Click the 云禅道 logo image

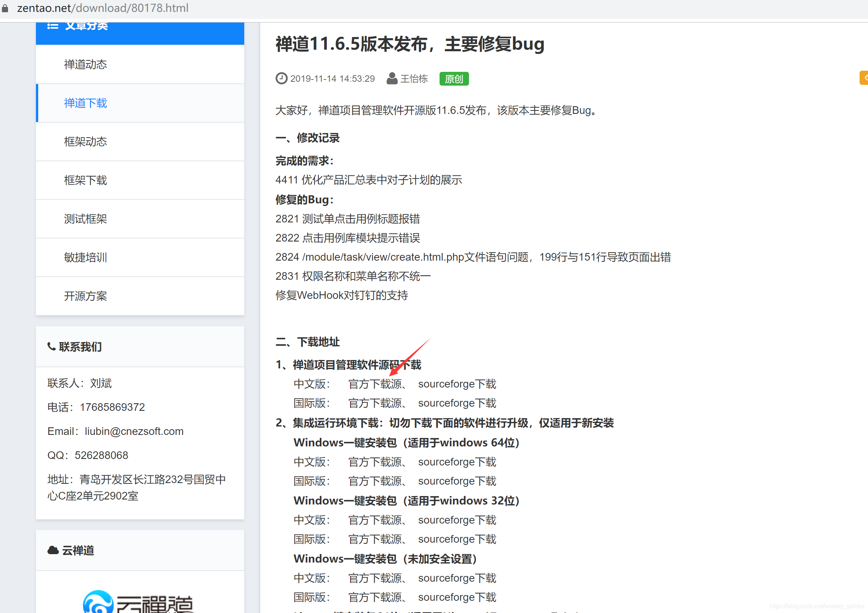pyautogui.click(x=138, y=602)
